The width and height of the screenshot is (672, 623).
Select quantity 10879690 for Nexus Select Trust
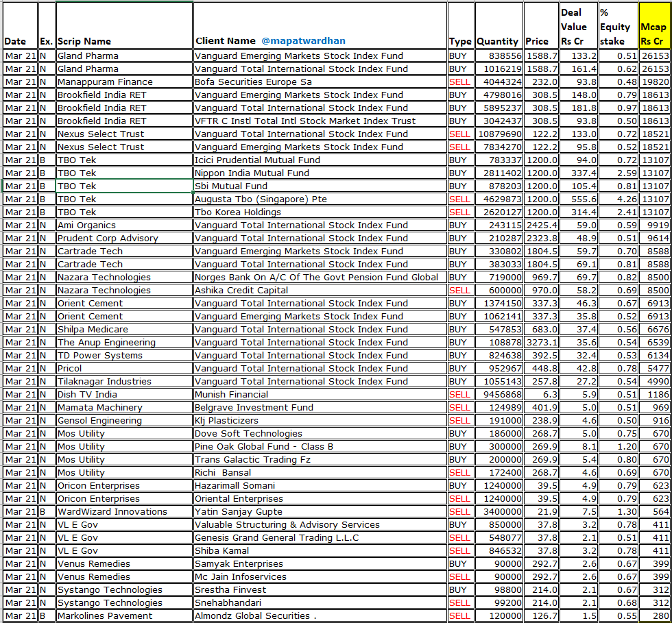tap(499, 134)
